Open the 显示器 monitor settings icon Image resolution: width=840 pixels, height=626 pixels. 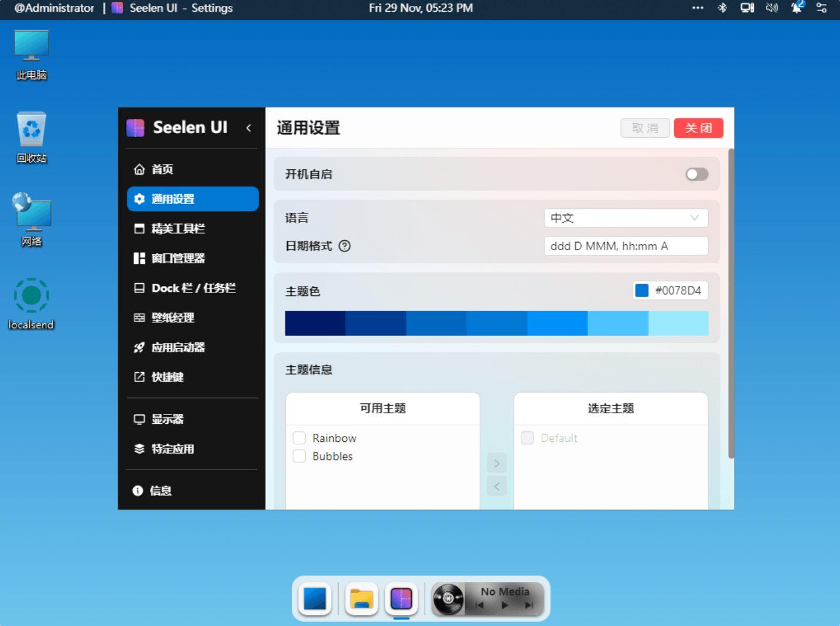point(139,419)
